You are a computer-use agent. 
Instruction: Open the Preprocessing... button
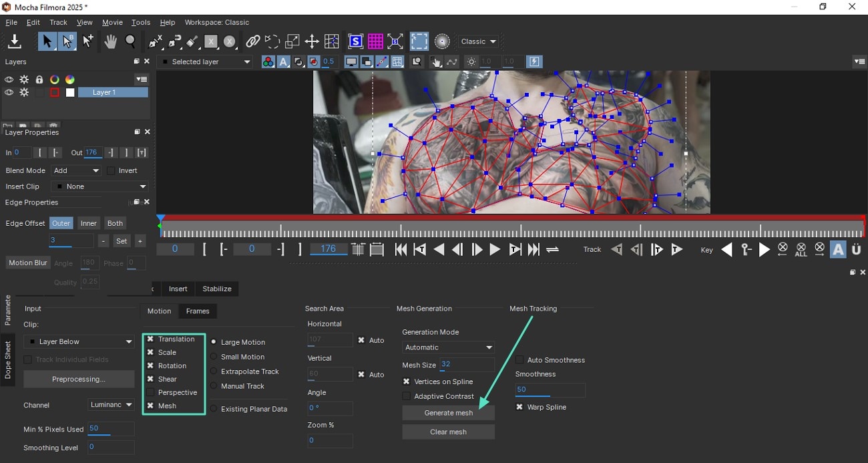tap(79, 379)
